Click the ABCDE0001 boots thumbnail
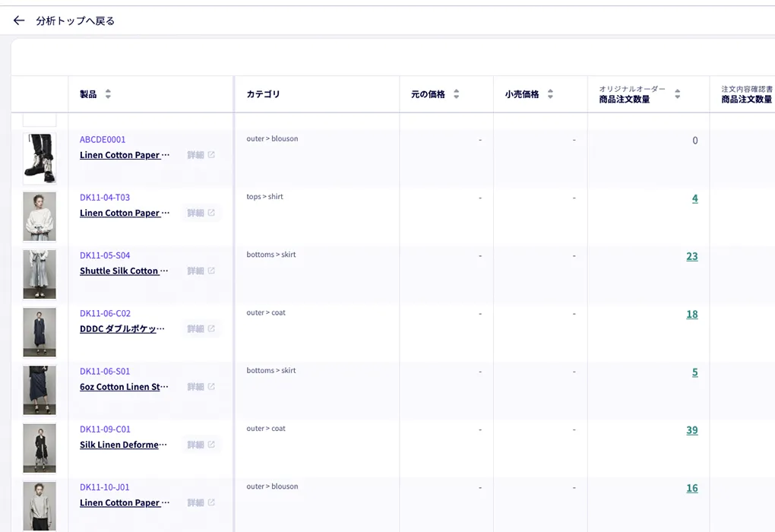 (x=40, y=158)
